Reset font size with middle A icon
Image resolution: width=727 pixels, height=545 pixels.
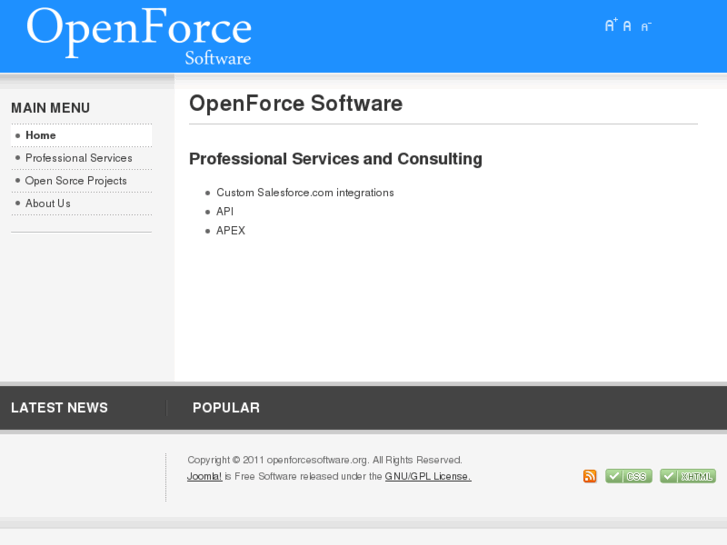(x=627, y=26)
